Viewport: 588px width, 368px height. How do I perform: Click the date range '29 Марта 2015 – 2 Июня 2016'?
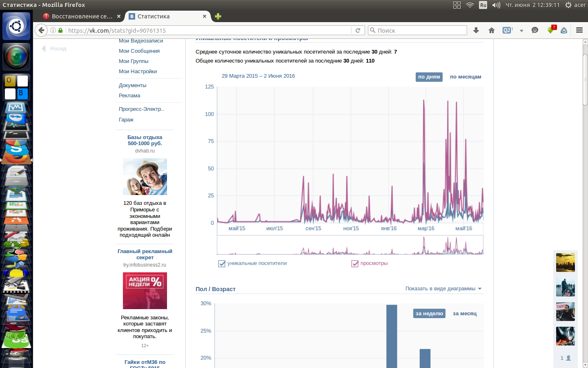pos(258,76)
